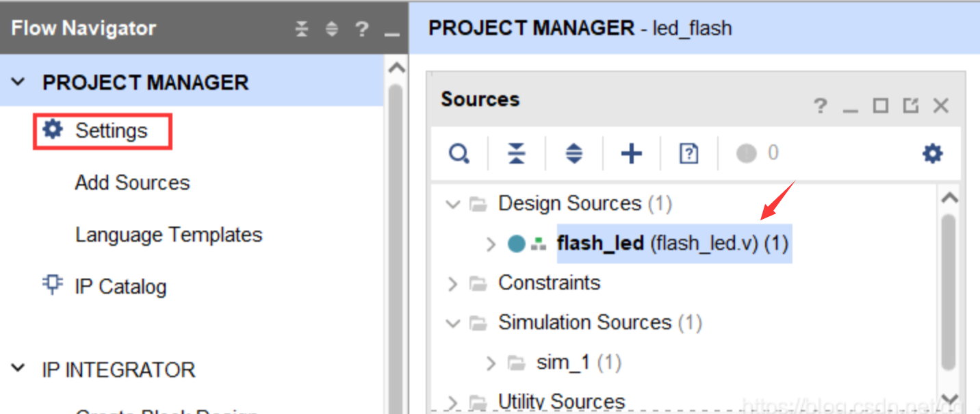The image size is (980, 414).
Task: Add sources with plus icon
Action: pyautogui.click(x=631, y=153)
